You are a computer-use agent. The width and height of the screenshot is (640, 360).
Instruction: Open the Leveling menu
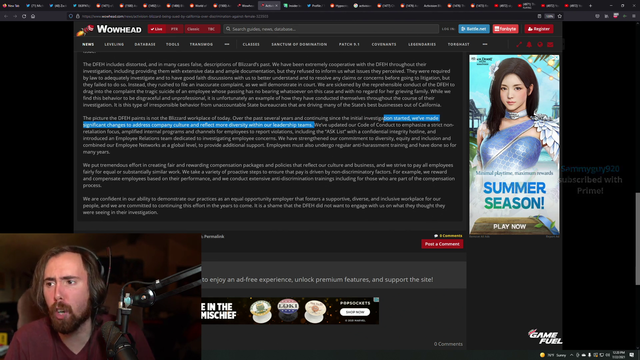[114, 44]
